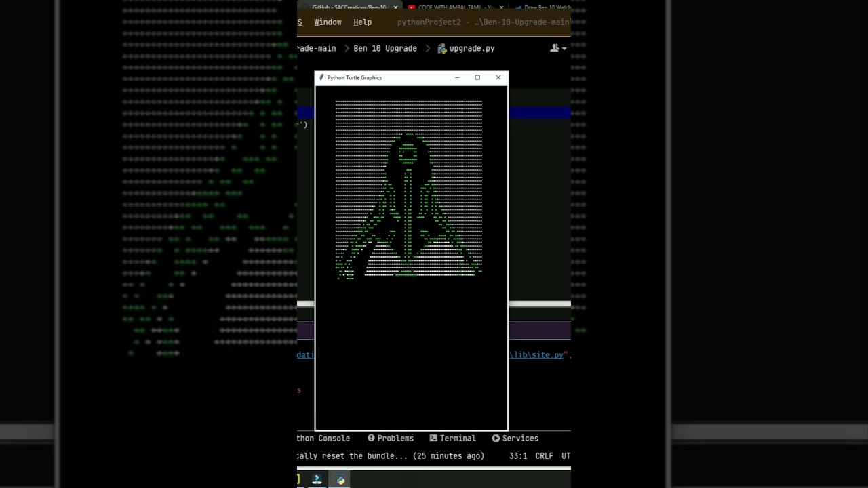Open the Services tool window
This screenshot has width=868, height=488.
(x=515, y=439)
